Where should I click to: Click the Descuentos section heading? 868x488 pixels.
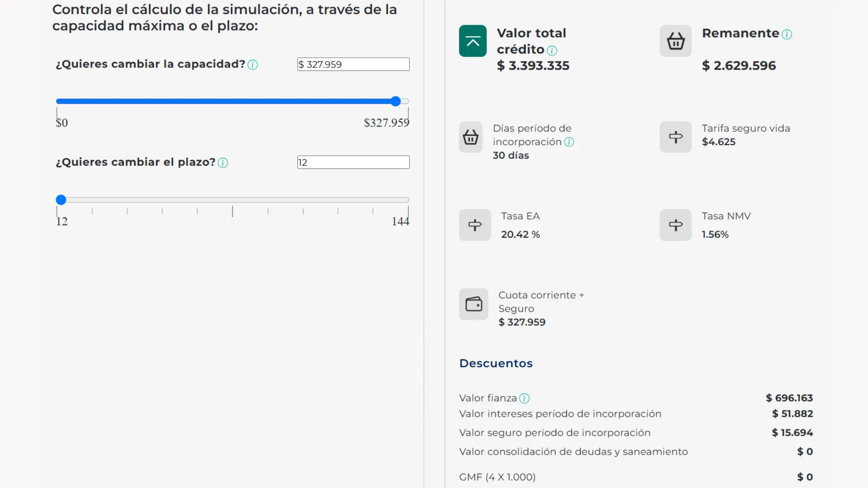point(496,363)
